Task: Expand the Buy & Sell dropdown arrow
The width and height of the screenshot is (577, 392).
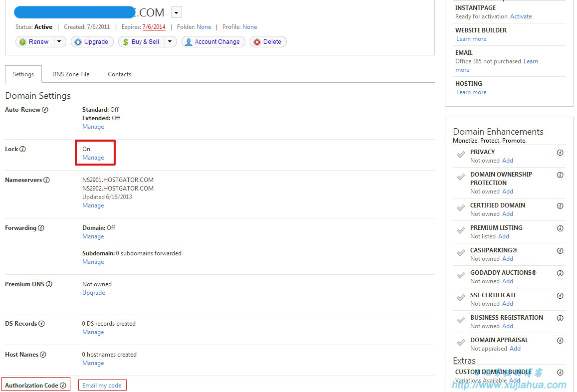Action: click(171, 42)
